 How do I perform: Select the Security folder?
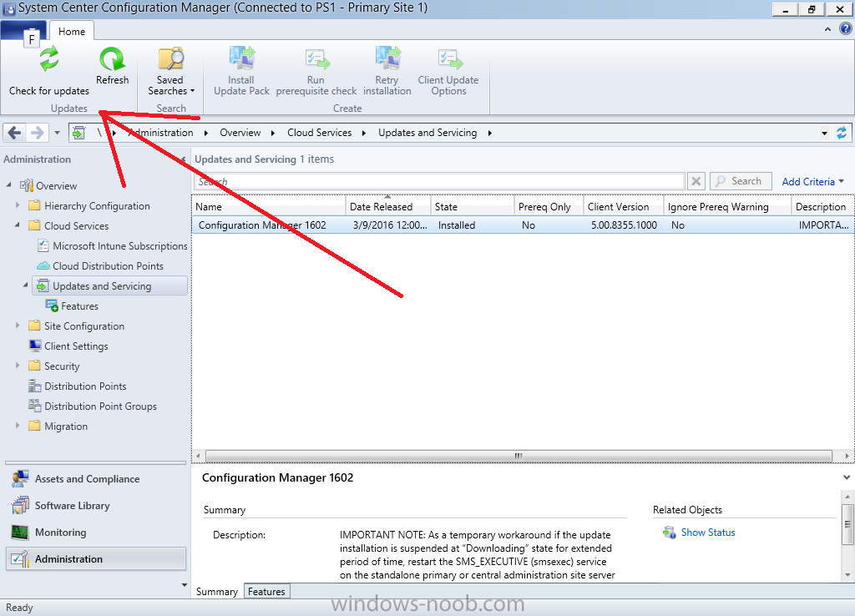click(62, 366)
